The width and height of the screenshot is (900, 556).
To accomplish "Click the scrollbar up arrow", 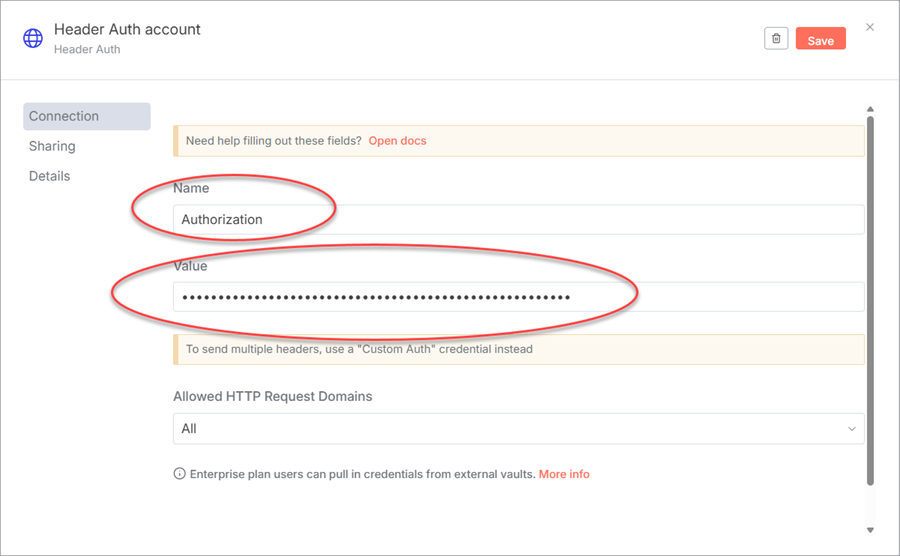I will [x=870, y=109].
